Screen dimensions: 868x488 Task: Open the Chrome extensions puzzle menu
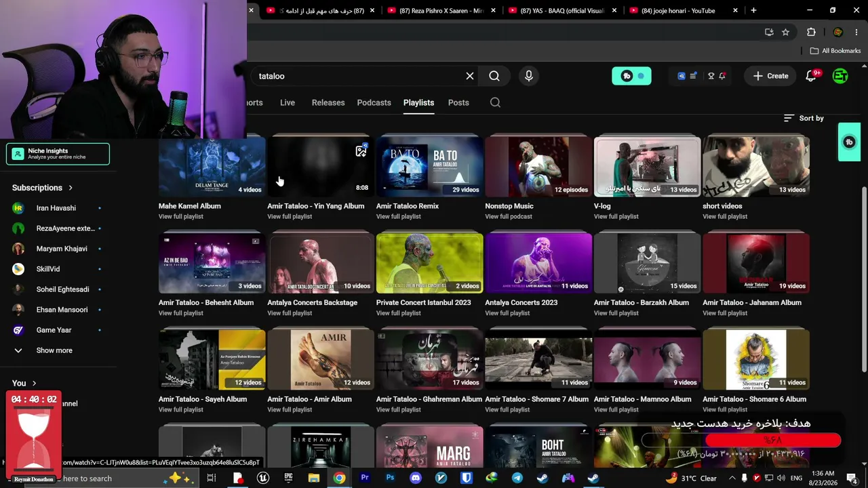click(811, 32)
